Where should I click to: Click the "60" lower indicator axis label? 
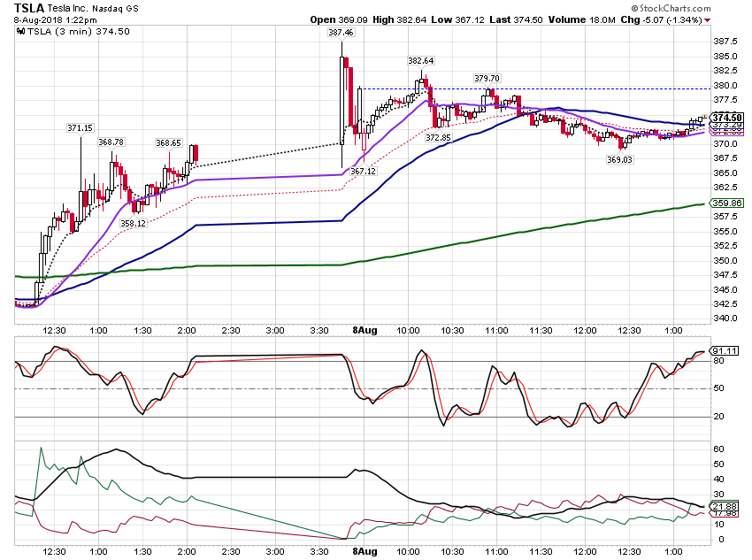(x=718, y=449)
